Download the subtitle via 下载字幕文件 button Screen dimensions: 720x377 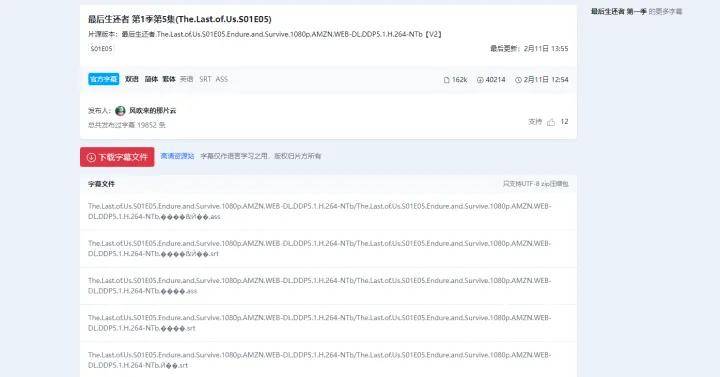(x=117, y=157)
